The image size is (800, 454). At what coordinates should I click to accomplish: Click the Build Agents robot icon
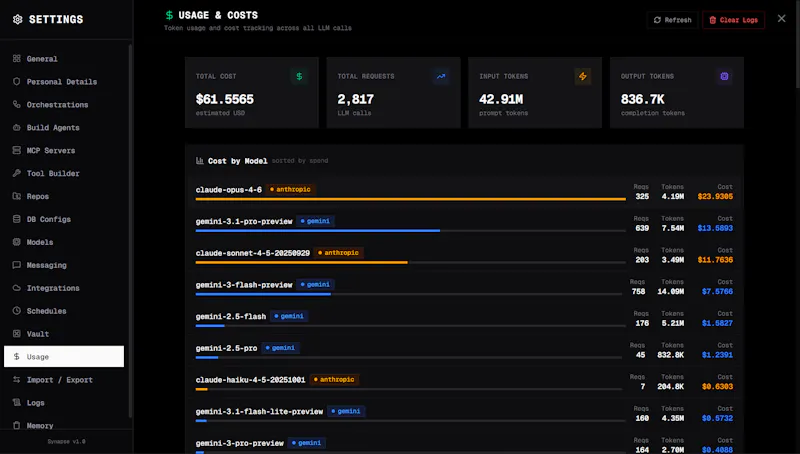pos(16,128)
